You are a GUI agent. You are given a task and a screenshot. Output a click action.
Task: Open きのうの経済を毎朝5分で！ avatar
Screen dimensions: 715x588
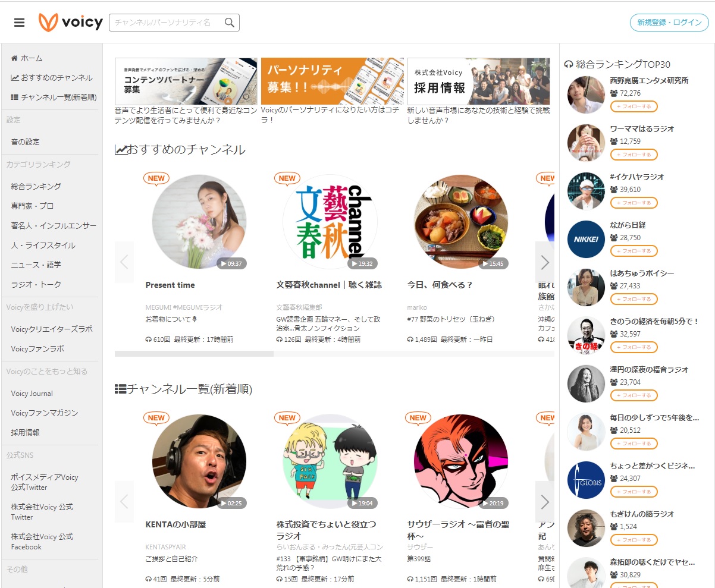pos(586,336)
